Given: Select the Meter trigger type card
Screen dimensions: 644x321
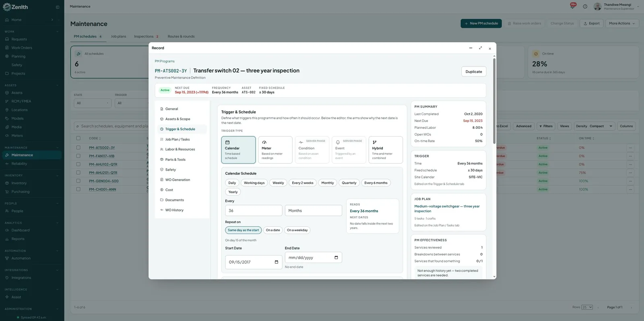Looking at the screenshot, I should [x=275, y=150].
